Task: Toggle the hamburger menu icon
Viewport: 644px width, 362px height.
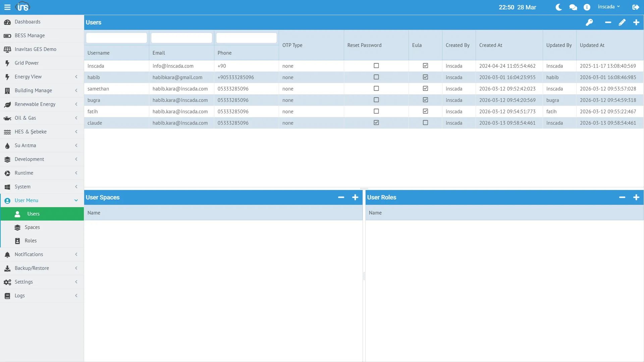Action: coord(7,7)
